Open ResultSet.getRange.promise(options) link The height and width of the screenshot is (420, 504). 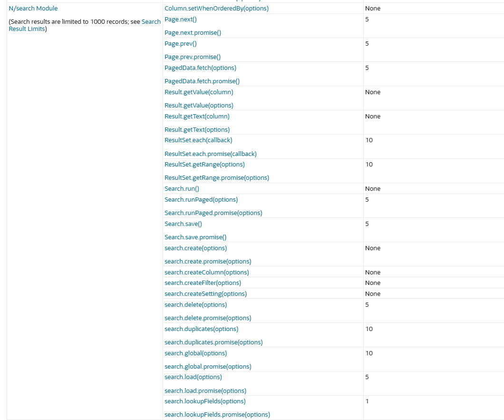[217, 178]
